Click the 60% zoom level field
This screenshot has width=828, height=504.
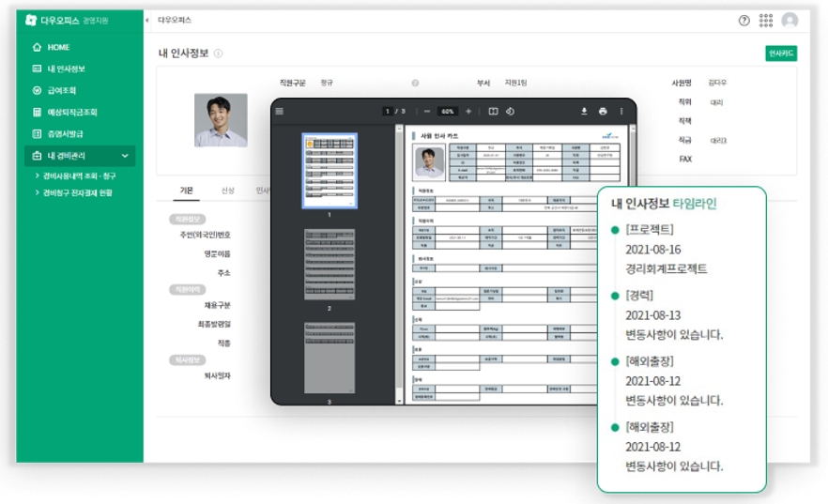(448, 112)
